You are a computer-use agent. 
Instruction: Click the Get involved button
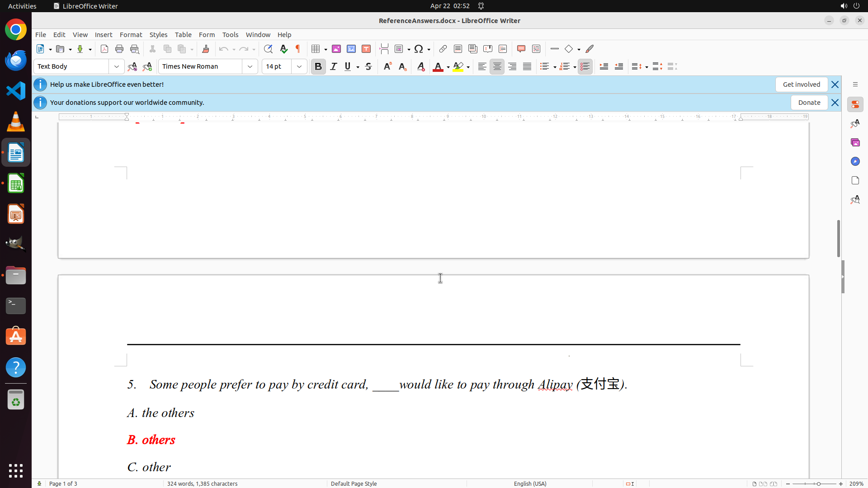(x=801, y=84)
